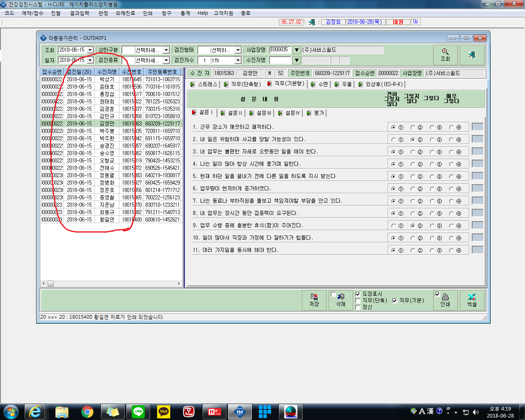The height and width of the screenshot is (420, 525).
Task: Click the exit door icon beside 조회
Action: [472, 55]
